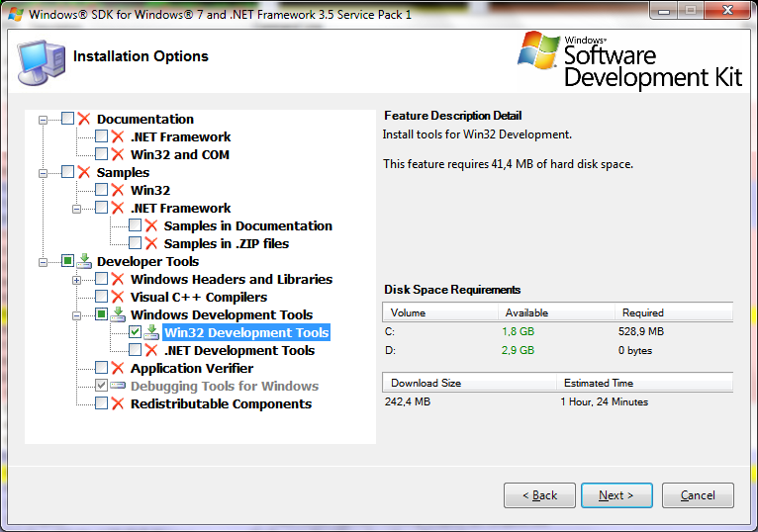Collapse the Samples tree node
The height and width of the screenshot is (532, 758).
point(43,173)
